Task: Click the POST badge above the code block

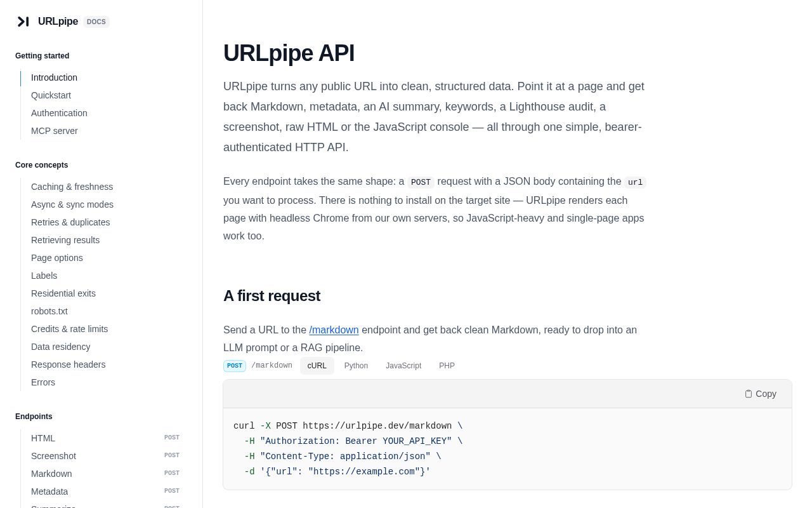Action: [x=235, y=366]
